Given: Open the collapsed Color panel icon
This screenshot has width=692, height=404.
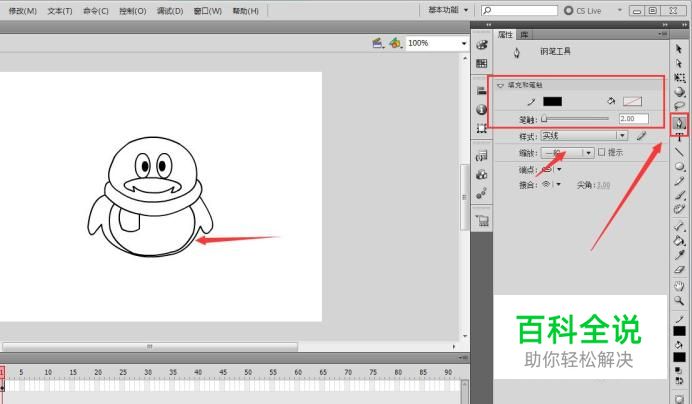Looking at the screenshot, I should 482,45.
